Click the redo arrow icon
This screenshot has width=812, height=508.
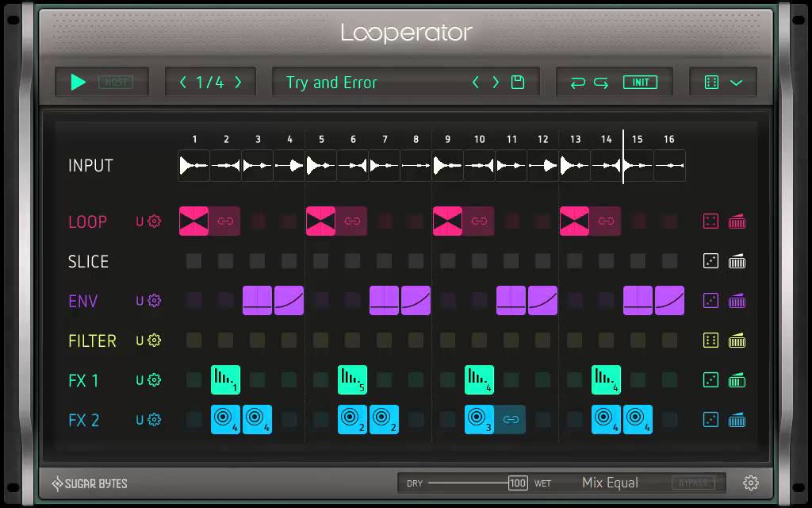coord(601,83)
